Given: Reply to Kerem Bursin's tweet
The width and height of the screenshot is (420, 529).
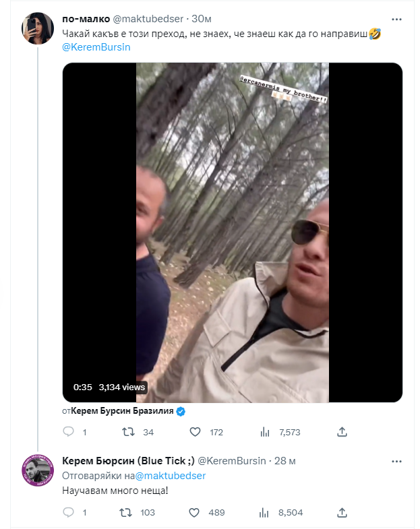Looking at the screenshot, I should (68, 513).
